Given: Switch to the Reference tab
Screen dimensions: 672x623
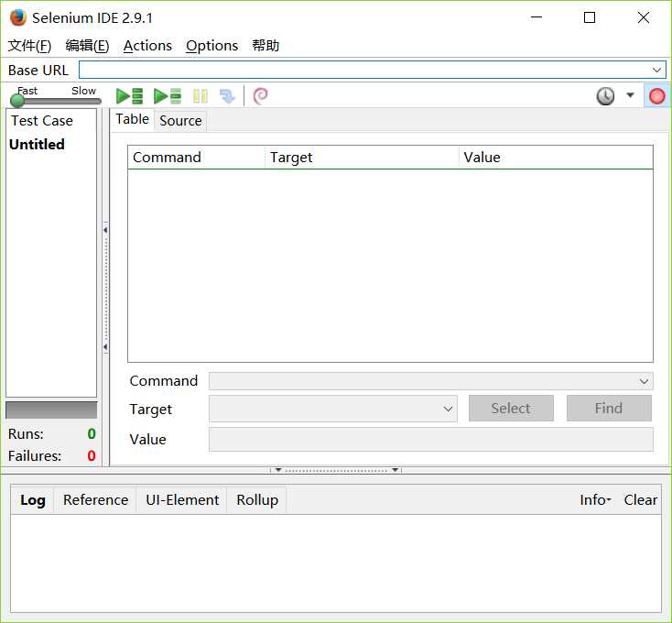Looking at the screenshot, I should 95,500.
